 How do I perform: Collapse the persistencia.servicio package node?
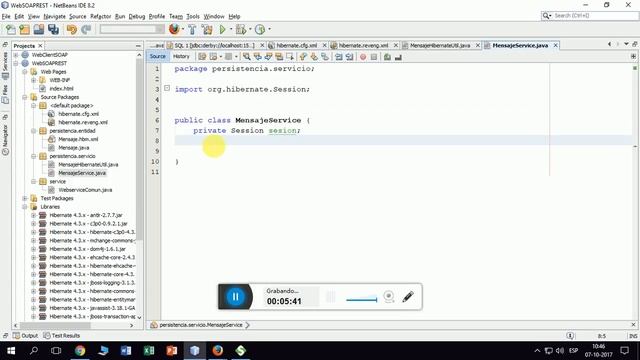click(33, 156)
